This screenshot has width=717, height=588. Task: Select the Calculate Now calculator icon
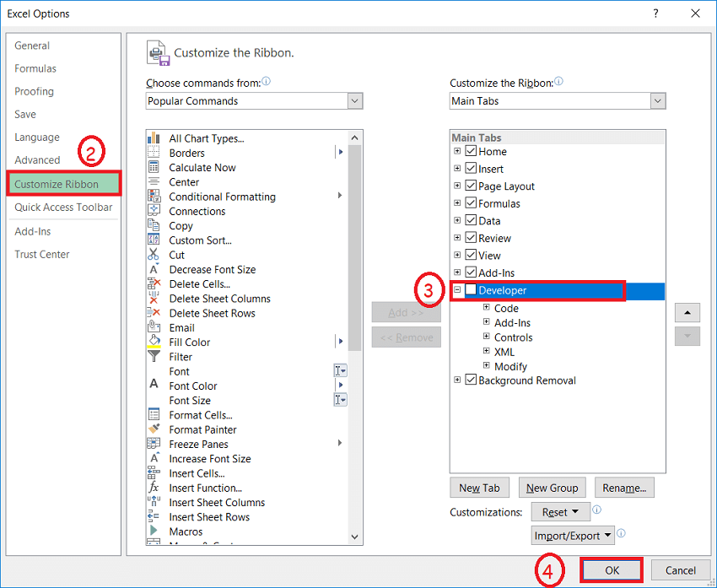coord(154,167)
